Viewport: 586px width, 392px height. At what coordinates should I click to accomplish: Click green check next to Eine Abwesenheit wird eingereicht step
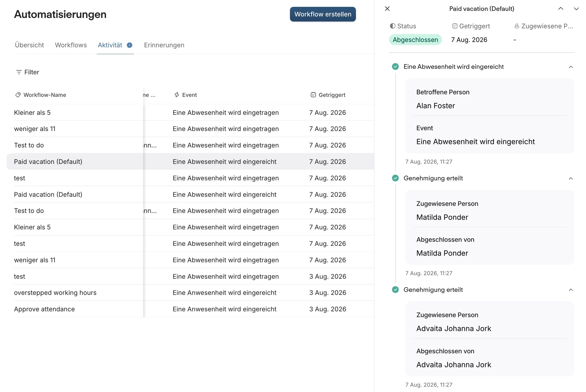pos(395,67)
